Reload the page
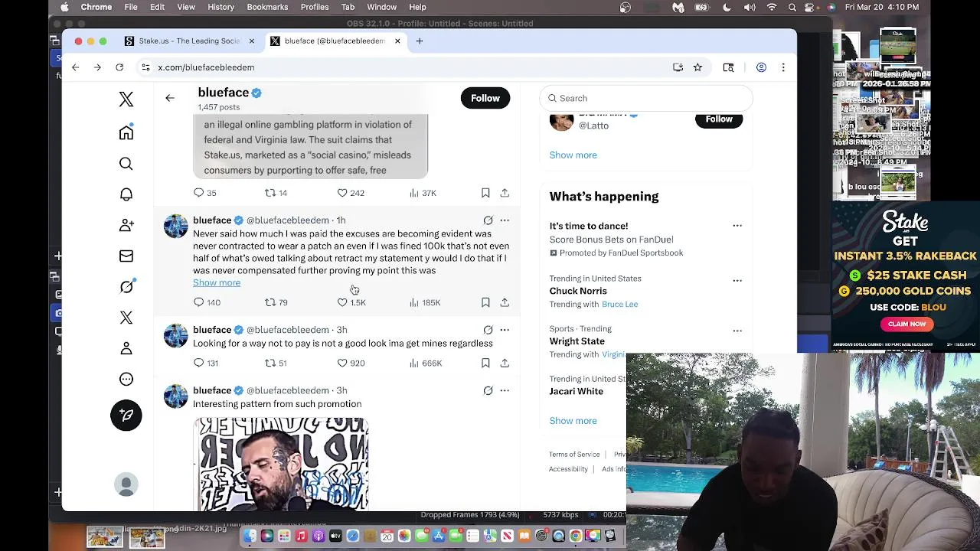This screenshot has width=980, height=551. [x=119, y=67]
